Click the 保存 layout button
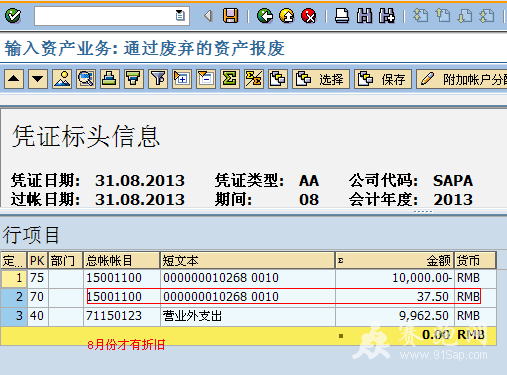 tap(383, 79)
